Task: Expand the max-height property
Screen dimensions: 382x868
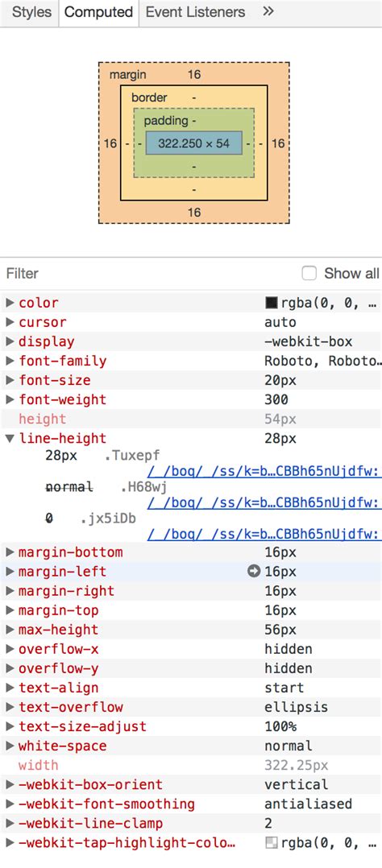Action: click(10, 630)
